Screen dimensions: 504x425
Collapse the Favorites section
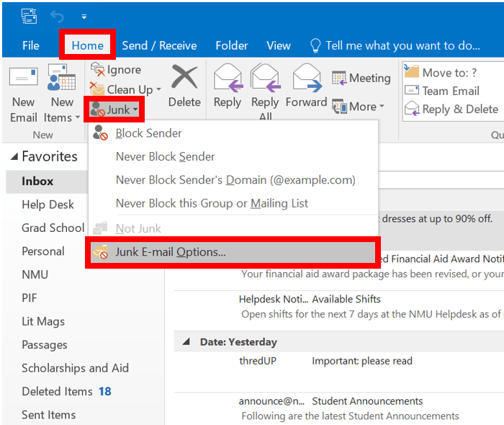pyautogui.click(x=14, y=157)
